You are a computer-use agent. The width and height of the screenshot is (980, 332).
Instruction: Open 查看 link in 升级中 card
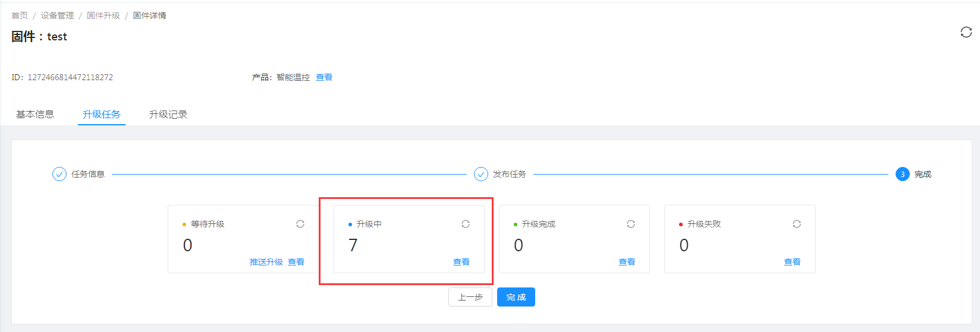tap(461, 262)
